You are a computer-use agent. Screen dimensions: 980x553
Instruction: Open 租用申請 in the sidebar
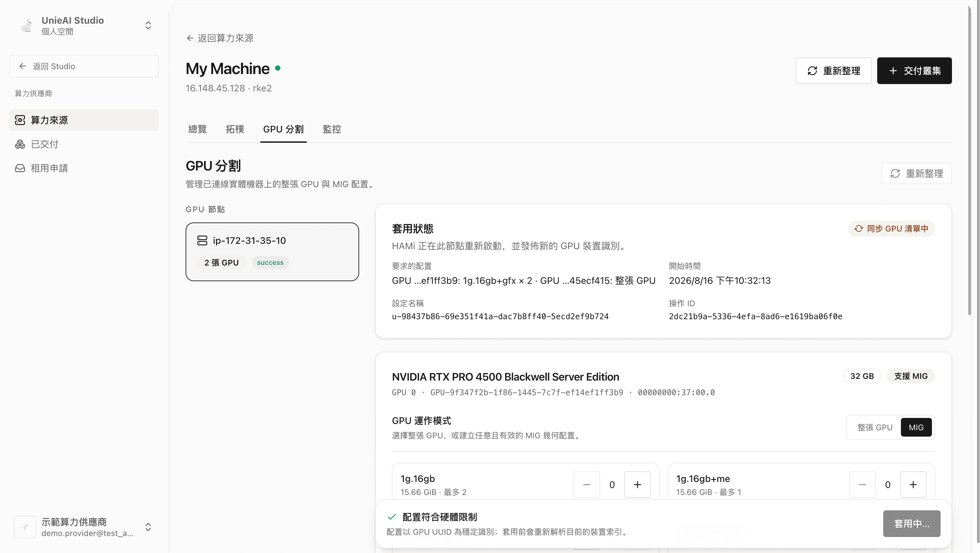(84, 168)
